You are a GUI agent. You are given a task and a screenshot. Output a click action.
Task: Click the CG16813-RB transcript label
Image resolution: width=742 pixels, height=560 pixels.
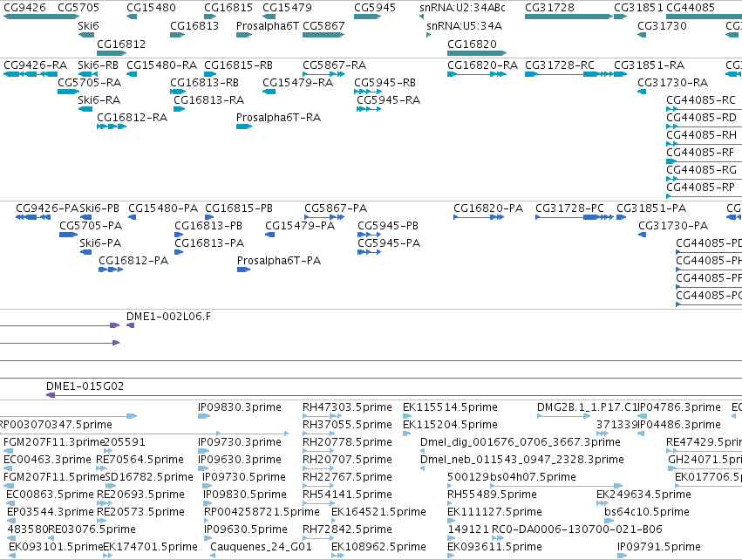[204, 83]
